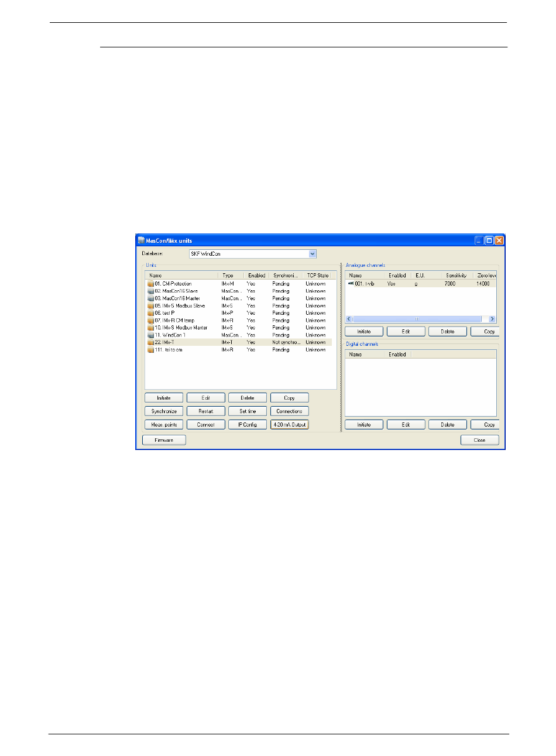Open the IP Config. button
Screen dimensions: 556x756
pos(248,425)
